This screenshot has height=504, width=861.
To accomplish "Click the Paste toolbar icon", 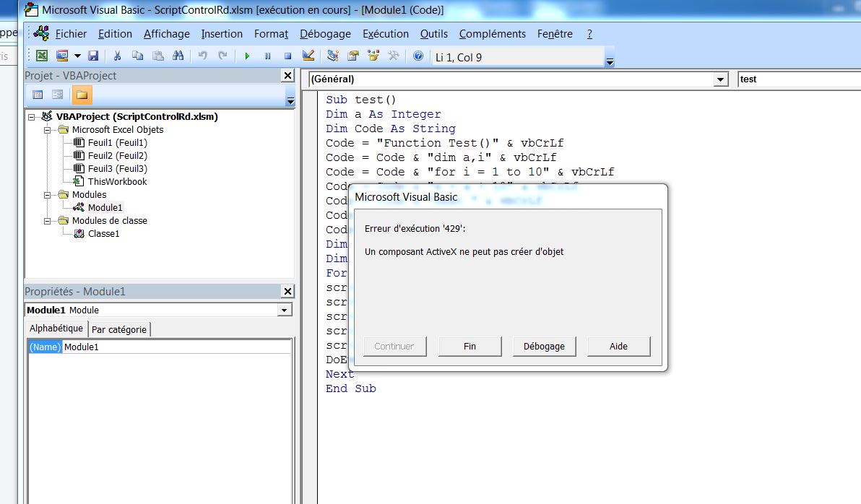I will pyautogui.click(x=157, y=56).
